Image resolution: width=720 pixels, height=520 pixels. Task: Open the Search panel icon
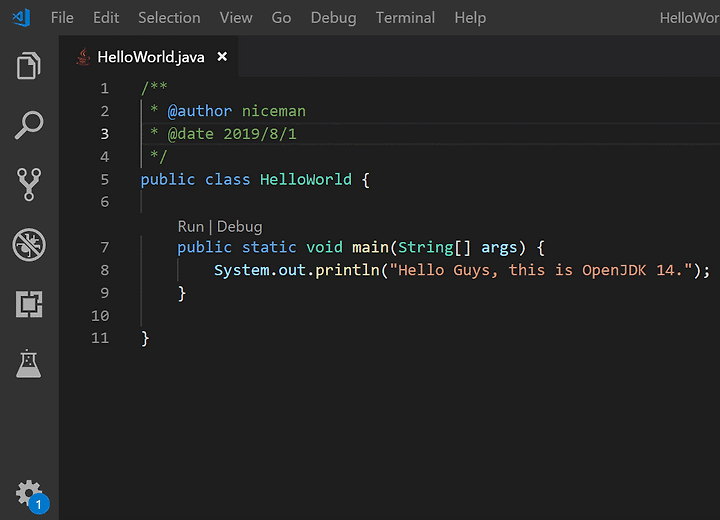(x=29, y=124)
